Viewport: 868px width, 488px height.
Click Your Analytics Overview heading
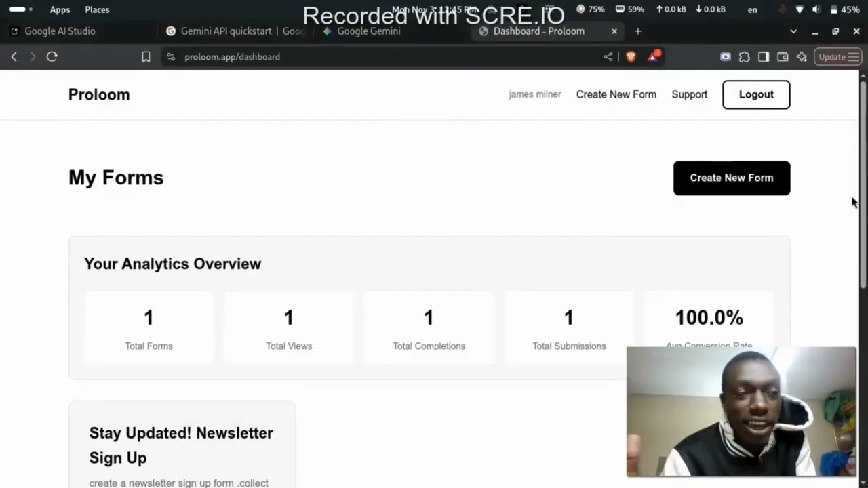(x=172, y=264)
